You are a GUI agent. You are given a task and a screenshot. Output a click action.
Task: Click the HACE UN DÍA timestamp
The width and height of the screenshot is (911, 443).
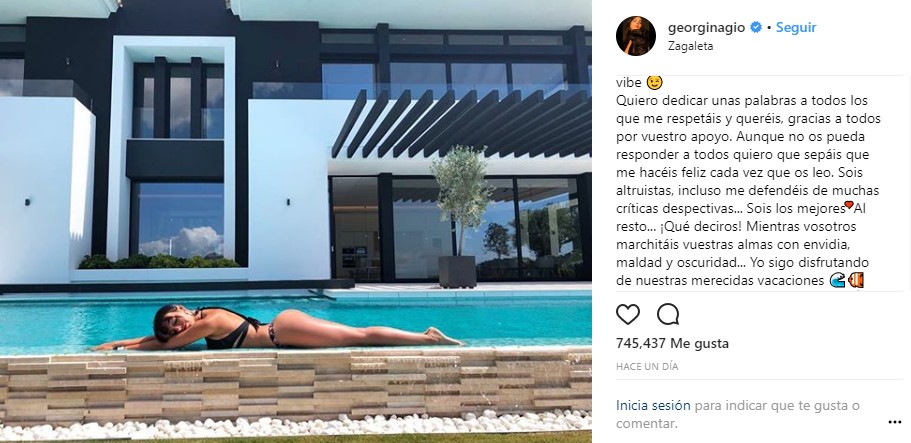coord(647,367)
